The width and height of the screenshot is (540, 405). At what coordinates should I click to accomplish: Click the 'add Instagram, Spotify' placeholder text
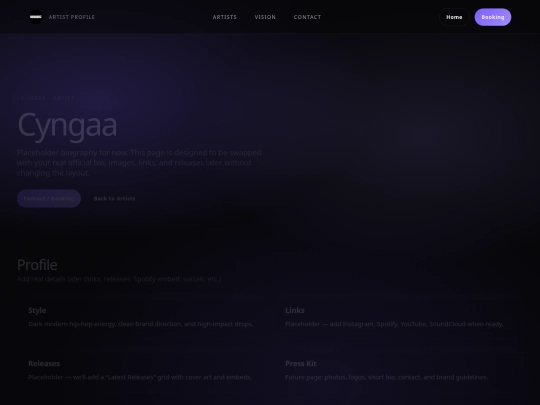(394, 324)
